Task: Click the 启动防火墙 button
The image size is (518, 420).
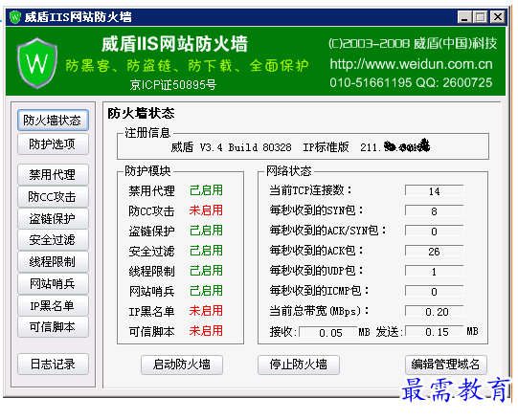Action: coord(182,365)
